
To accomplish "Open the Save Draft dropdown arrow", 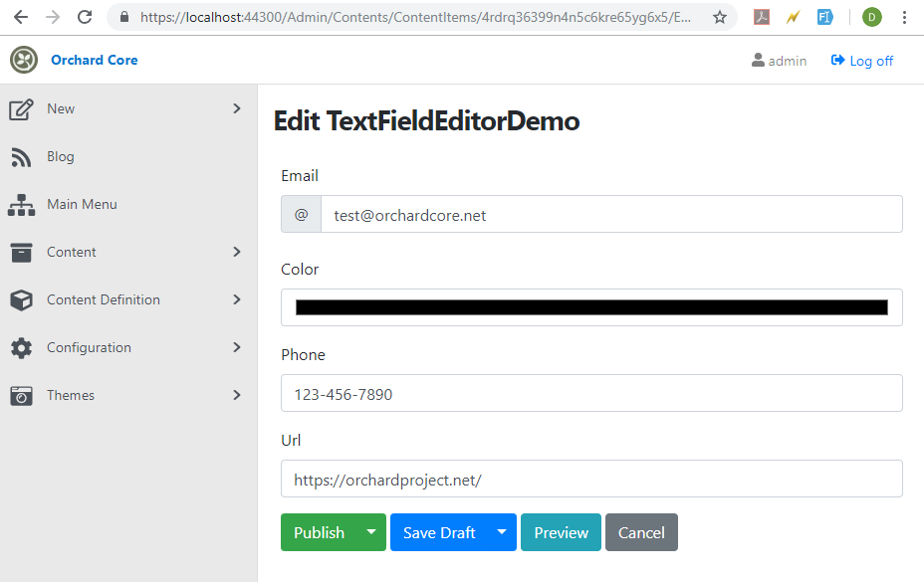I will (x=502, y=532).
